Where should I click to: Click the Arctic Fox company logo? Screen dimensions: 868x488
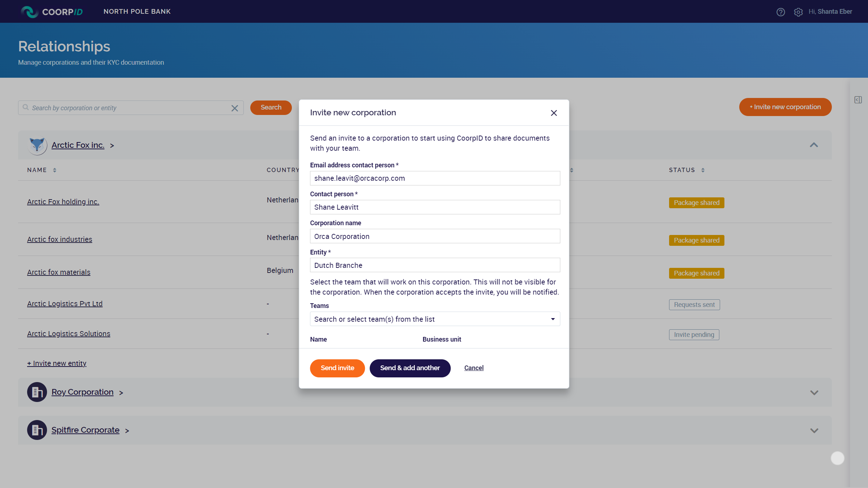pos(37,145)
